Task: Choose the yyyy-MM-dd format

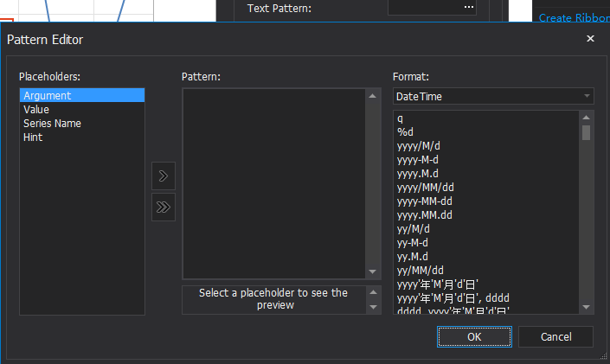Action: (x=425, y=201)
